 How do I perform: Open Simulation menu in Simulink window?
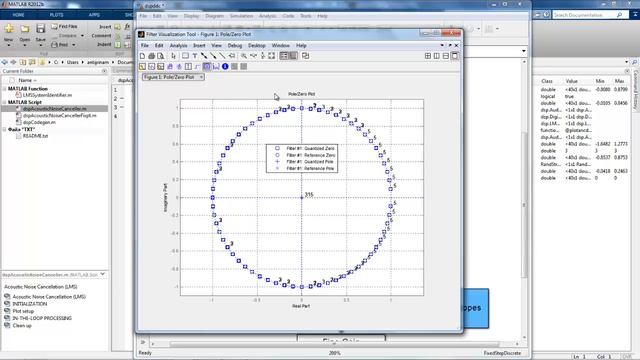(x=241, y=16)
